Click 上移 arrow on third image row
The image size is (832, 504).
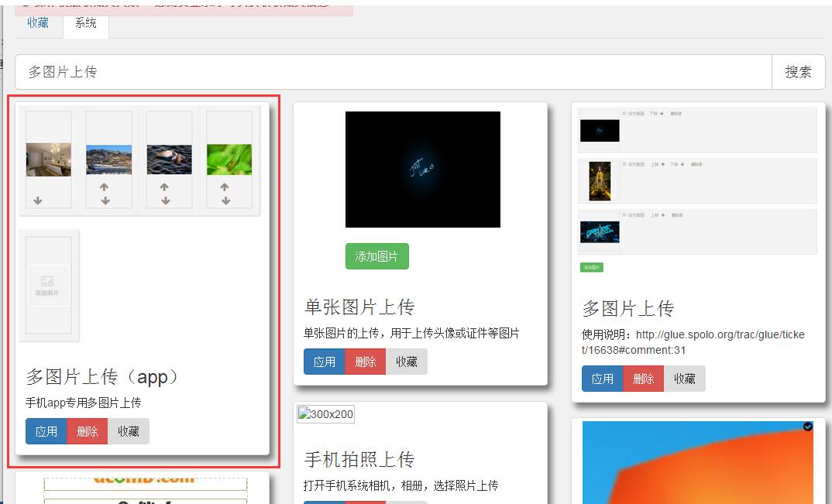click(x=663, y=215)
